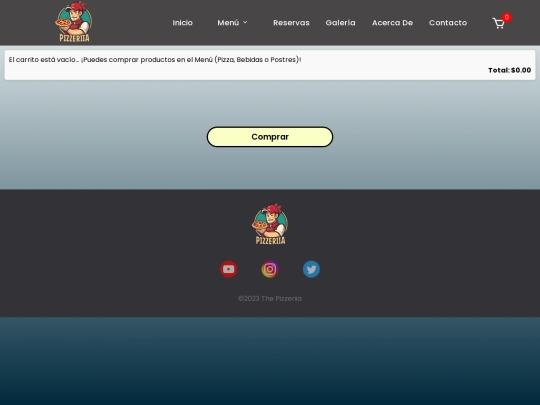
Task: Open the YouTube social link
Action: (229, 269)
